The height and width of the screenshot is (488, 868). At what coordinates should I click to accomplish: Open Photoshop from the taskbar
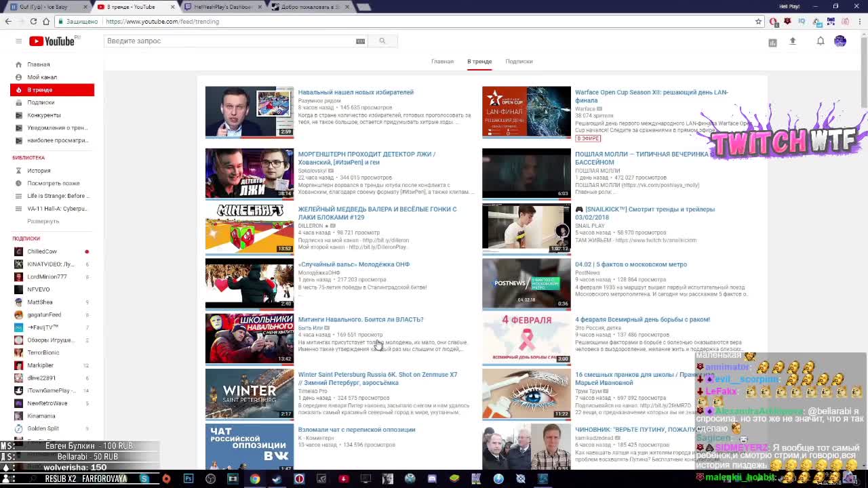pyautogui.click(x=189, y=479)
